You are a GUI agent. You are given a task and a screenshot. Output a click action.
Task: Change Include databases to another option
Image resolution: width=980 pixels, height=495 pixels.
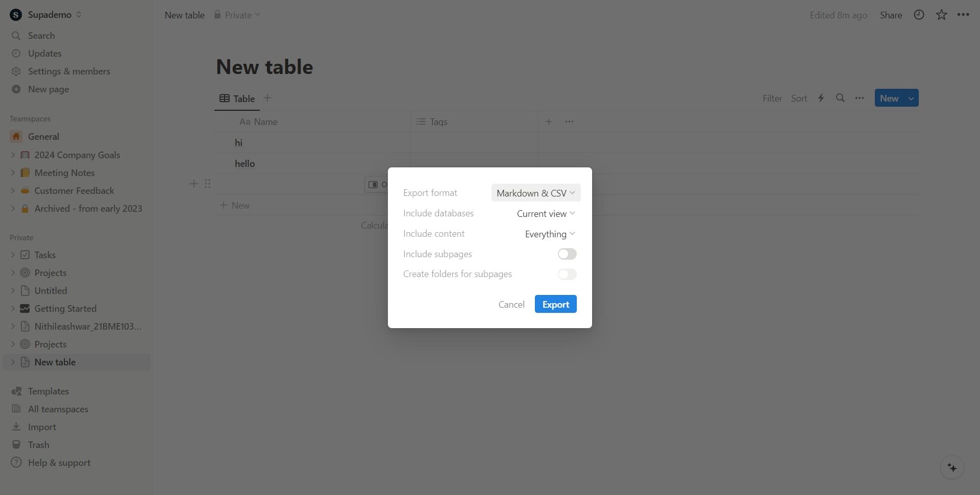point(545,213)
